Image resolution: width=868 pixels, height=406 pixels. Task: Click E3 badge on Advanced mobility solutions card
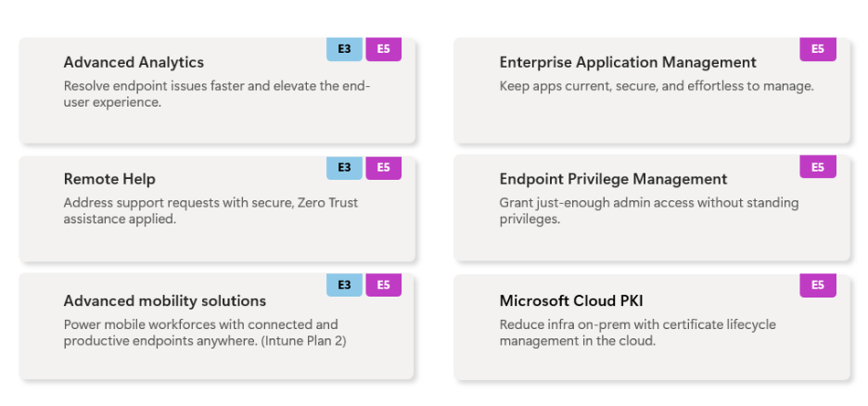(344, 285)
